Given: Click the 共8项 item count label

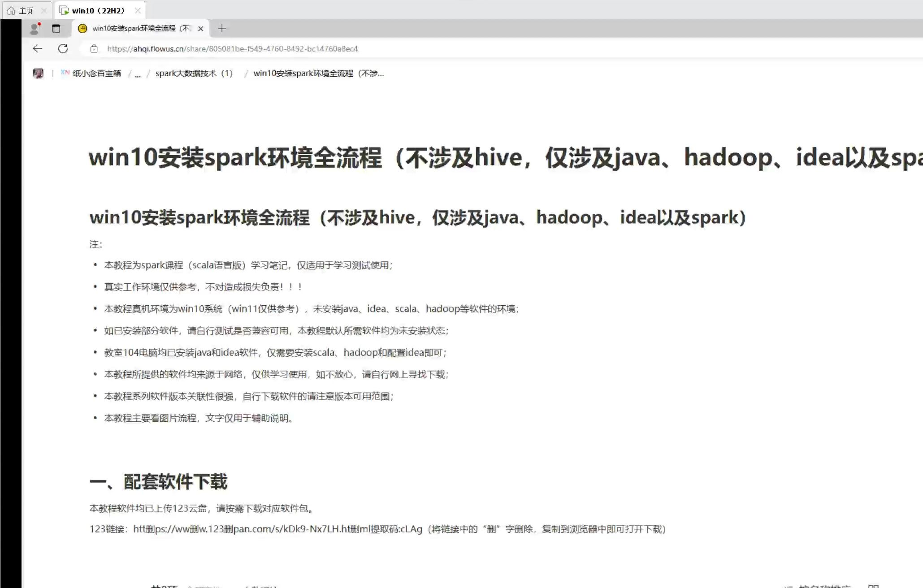Looking at the screenshot, I should 164,585.
